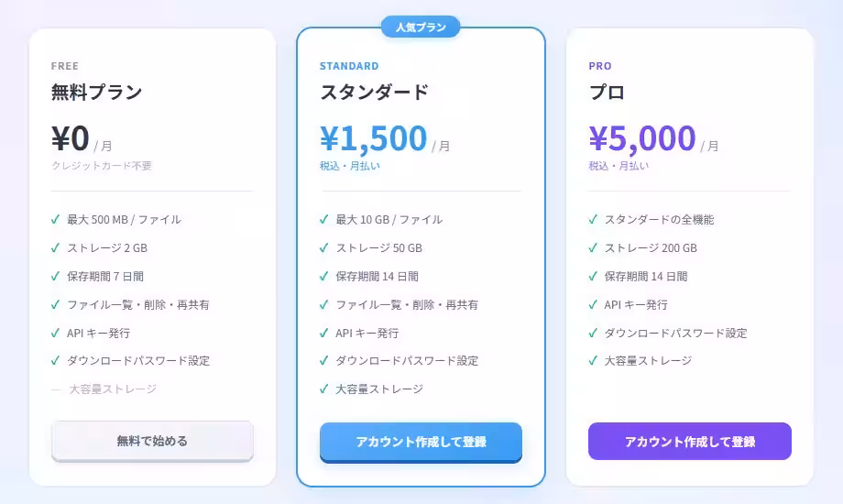
Task: Click the dash icon before greyed 大容量ストレージ
Action: (x=57, y=389)
